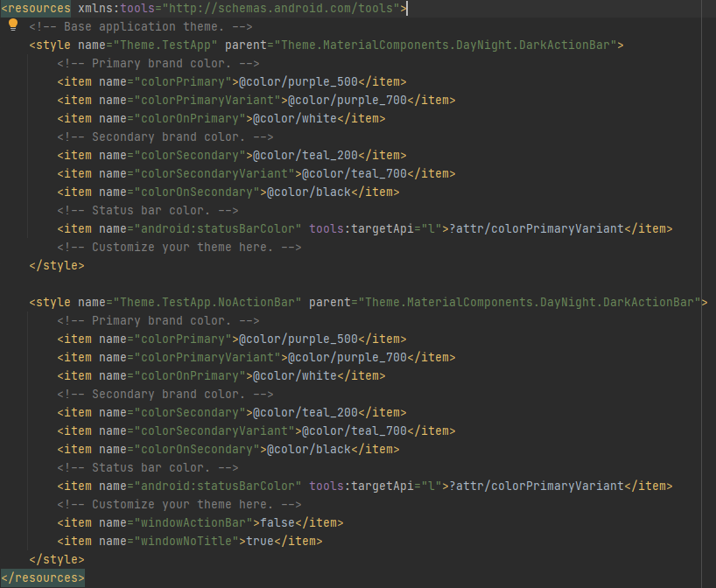Click the </style> tag closing the base Theme.TestApp style

[x=57, y=266]
